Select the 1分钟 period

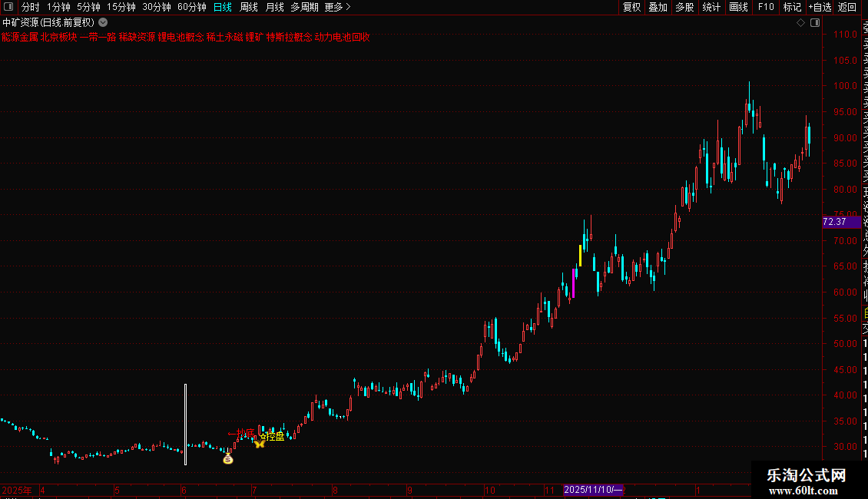click(x=58, y=7)
